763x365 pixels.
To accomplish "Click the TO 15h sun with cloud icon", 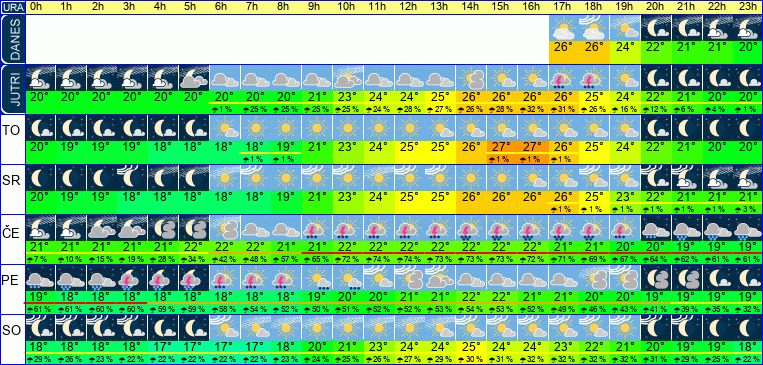I will [x=501, y=128].
